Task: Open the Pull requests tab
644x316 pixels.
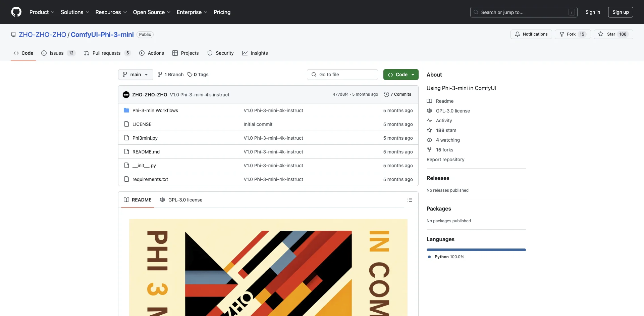Action: 107,53
